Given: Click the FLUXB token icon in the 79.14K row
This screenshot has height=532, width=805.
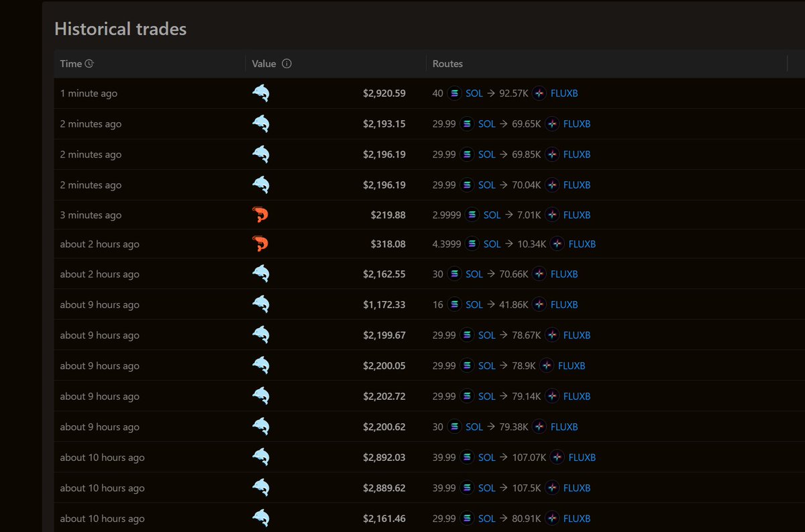Looking at the screenshot, I should [552, 396].
